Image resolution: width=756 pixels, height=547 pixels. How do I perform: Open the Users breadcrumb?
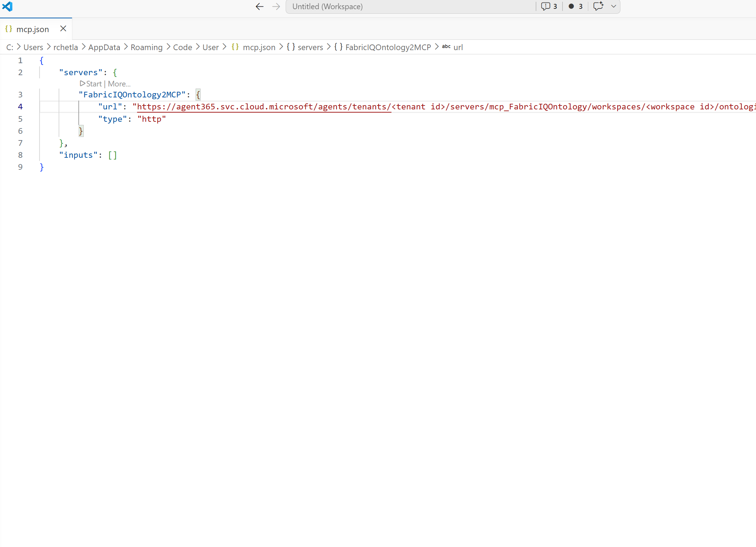coord(33,47)
